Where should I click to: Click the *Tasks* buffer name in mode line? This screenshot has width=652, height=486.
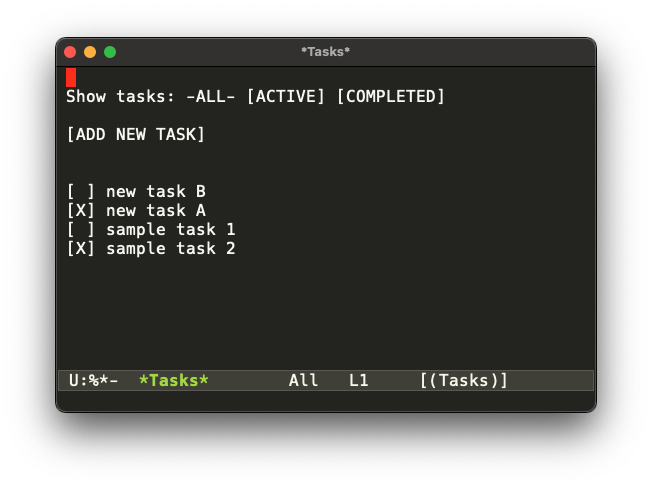click(x=174, y=381)
